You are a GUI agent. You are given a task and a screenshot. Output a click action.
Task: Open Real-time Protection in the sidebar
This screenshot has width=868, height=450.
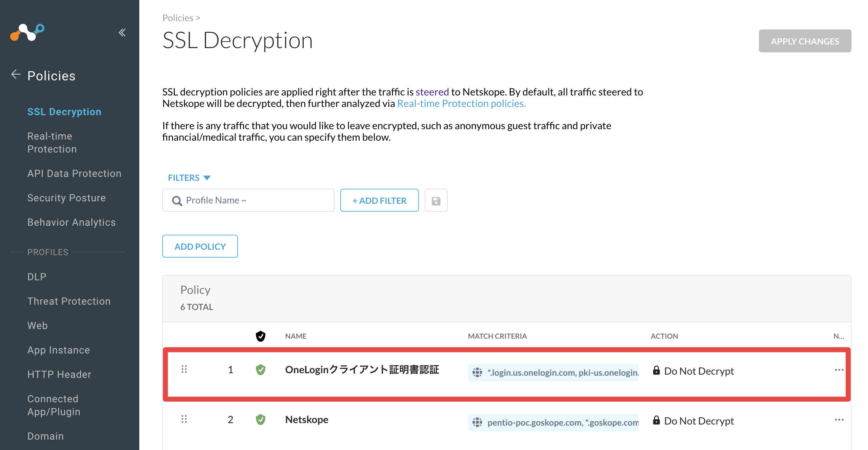pyautogui.click(x=52, y=142)
